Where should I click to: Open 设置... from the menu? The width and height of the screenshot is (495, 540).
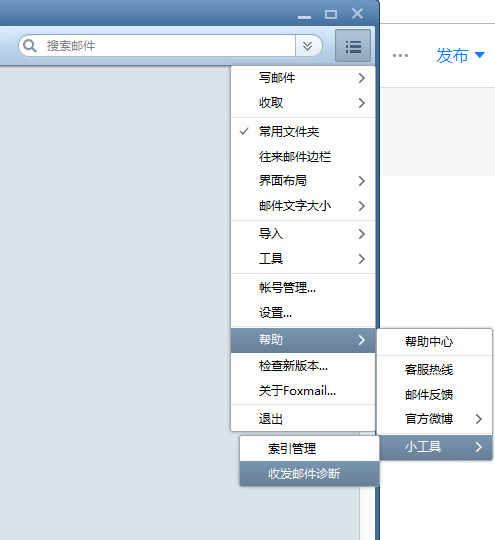[x=303, y=313]
